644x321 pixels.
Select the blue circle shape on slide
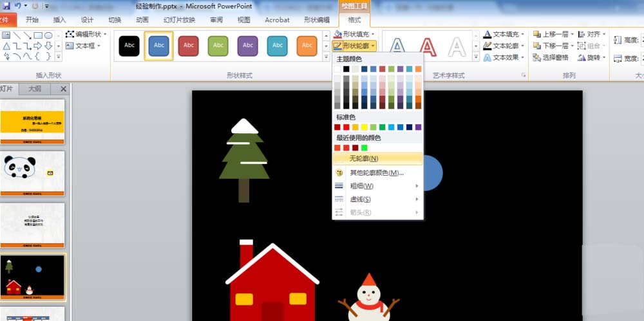coord(433,173)
